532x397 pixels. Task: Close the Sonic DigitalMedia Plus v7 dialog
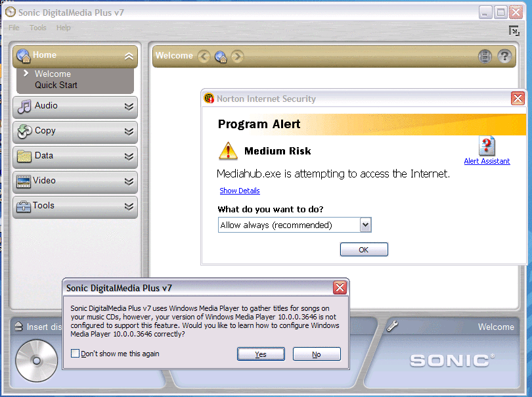click(x=340, y=288)
